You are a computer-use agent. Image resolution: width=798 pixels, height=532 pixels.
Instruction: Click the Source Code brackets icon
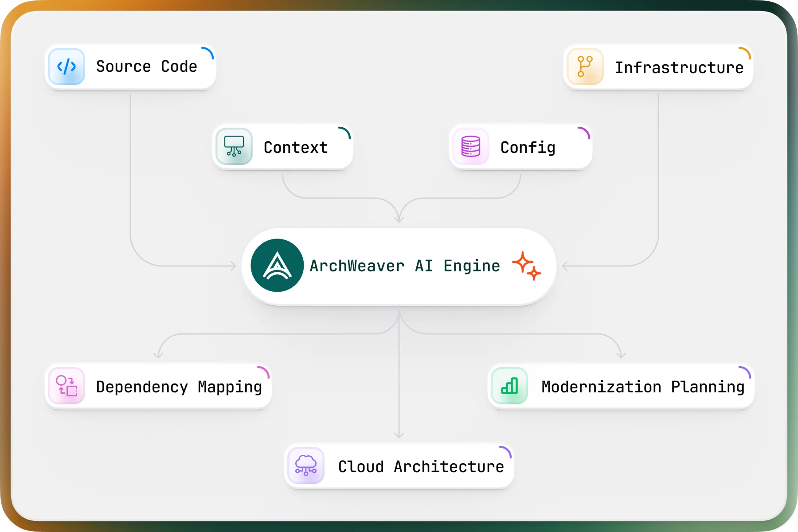coord(66,66)
